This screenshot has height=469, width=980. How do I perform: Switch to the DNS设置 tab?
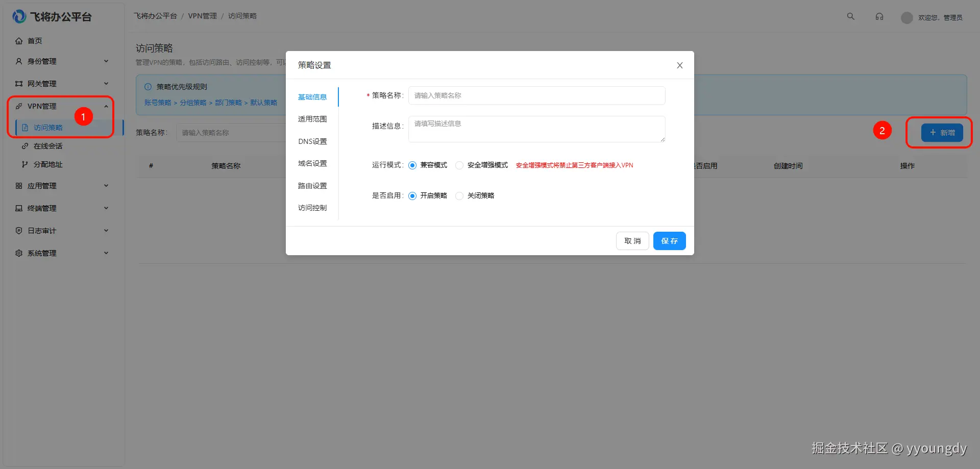pyautogui.click(x=312, y=141)
